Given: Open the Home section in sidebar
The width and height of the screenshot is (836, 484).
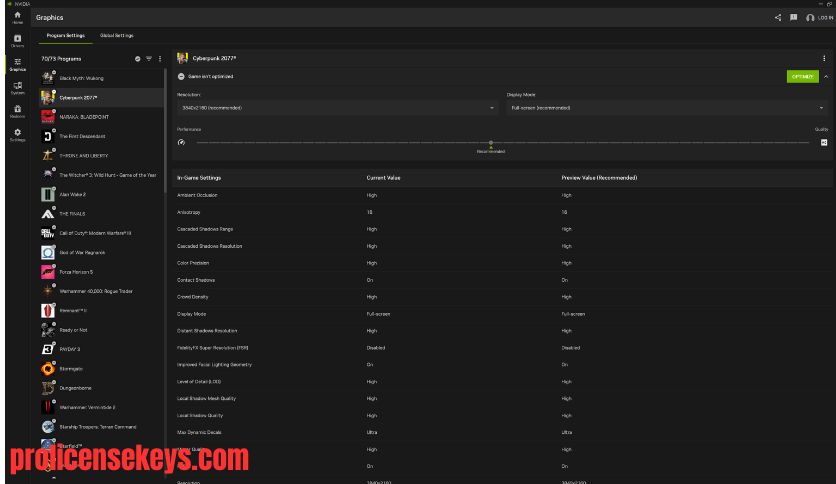Looking at the screenshot, I should coord(18,18).
